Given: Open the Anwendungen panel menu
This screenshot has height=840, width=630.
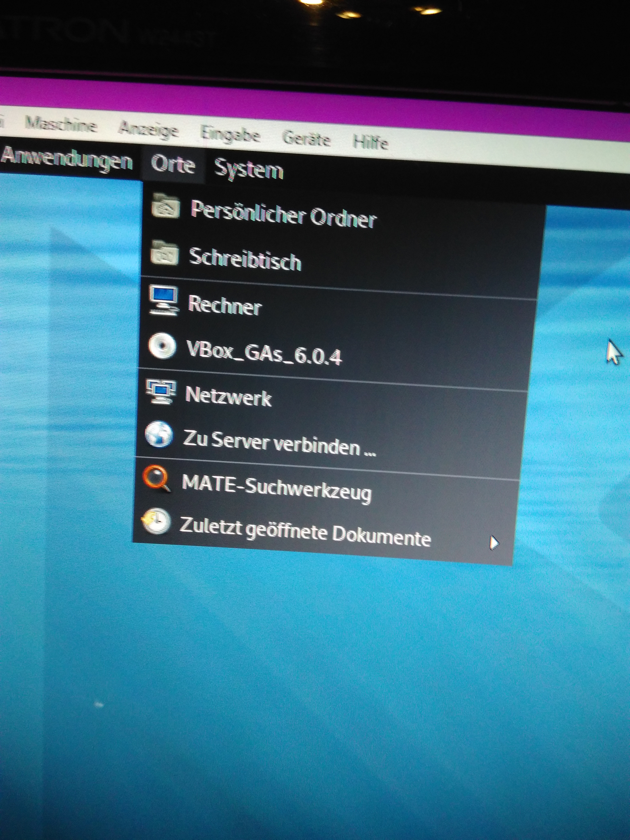Looking at the screenshot, I should 66,160.
